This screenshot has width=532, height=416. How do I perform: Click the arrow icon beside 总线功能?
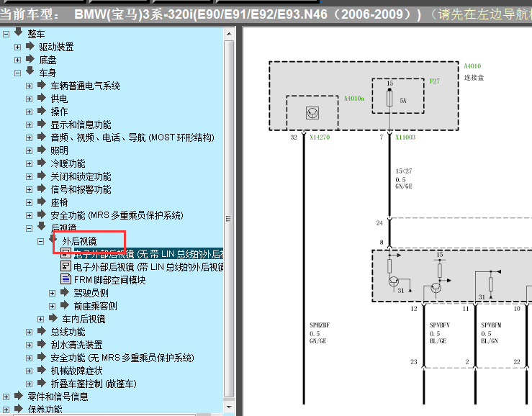42,330
